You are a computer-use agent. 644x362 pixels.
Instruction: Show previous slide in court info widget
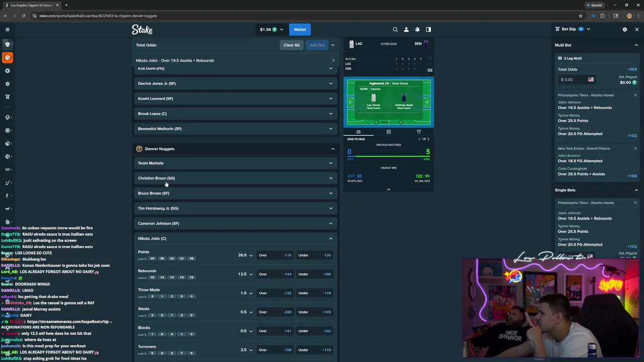[376, 122]
